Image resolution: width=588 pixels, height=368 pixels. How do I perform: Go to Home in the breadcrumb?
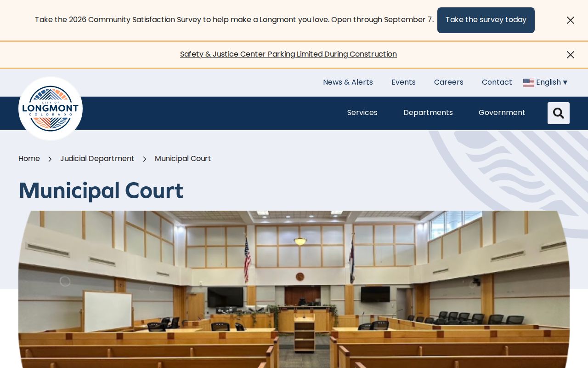pos(29,159)
